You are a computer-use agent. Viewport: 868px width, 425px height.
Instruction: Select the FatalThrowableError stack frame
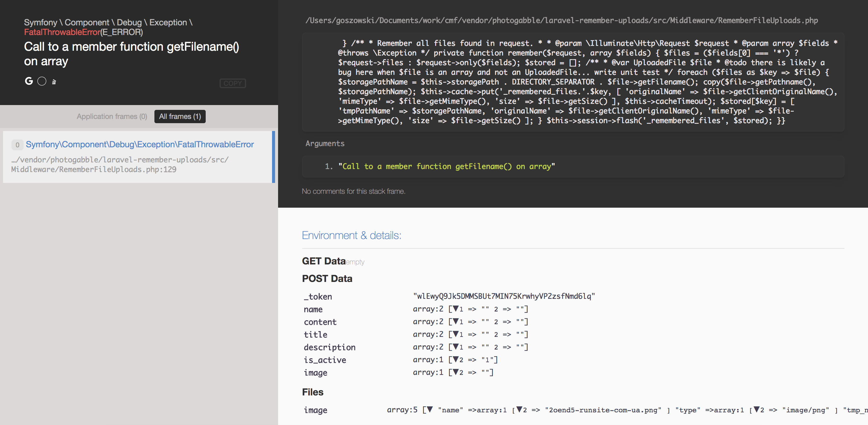[x=139, y=157]
